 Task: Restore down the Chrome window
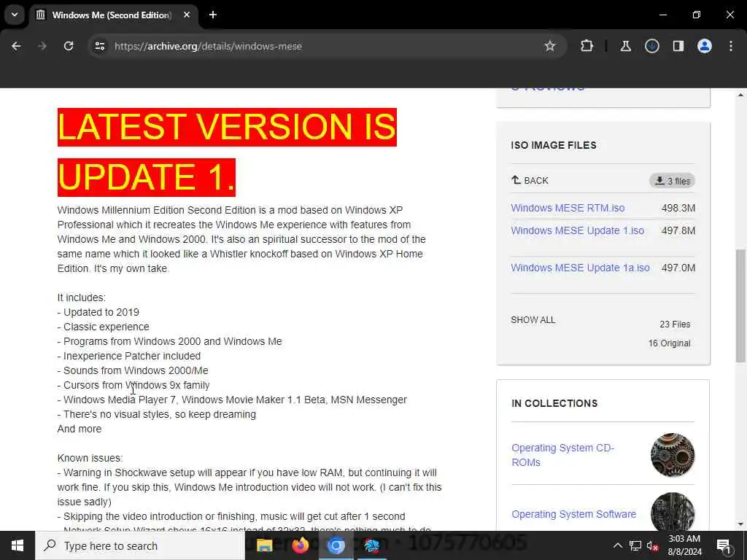(x=697, y=15)
